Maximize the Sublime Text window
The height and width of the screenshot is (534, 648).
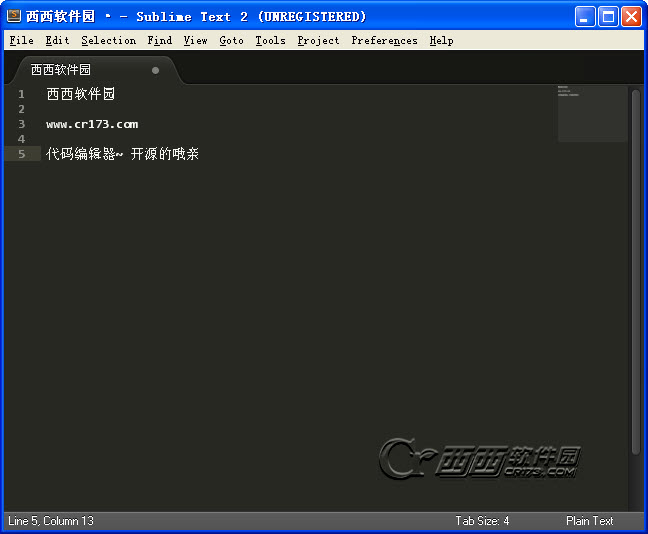coord(608,17)
